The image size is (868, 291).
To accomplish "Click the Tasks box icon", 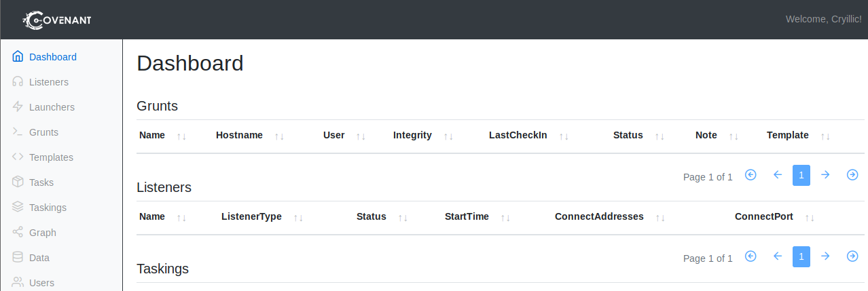I will [x=18, y=182].
